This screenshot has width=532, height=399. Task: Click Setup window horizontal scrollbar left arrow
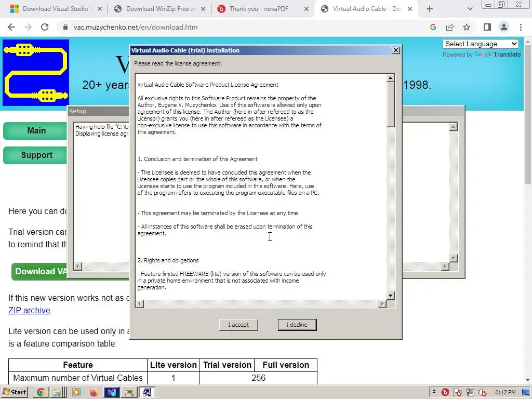pyautogui.click(x=78, y=267)
